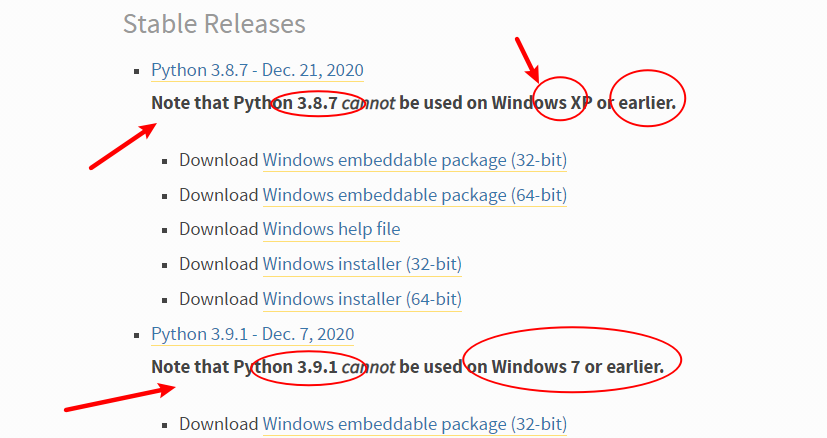Open the Python 3.8.7 - Dec. 21, 2020 link
Viewport: 827px width, 438px height.
(257, 70)
